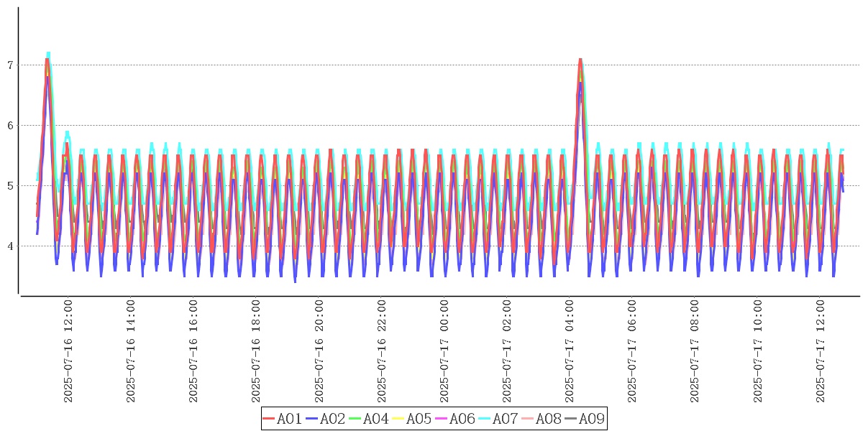Toggle the A01 series legend label

click(289, 419)
